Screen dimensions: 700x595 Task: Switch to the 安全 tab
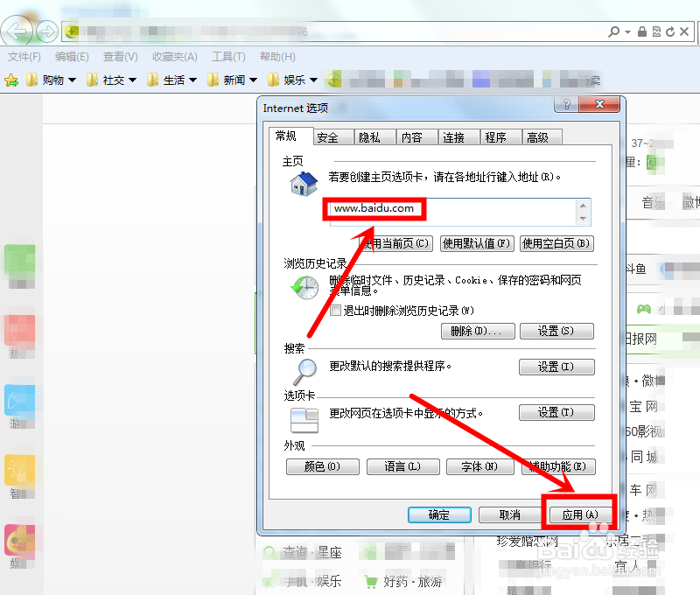tap(332, 136)
